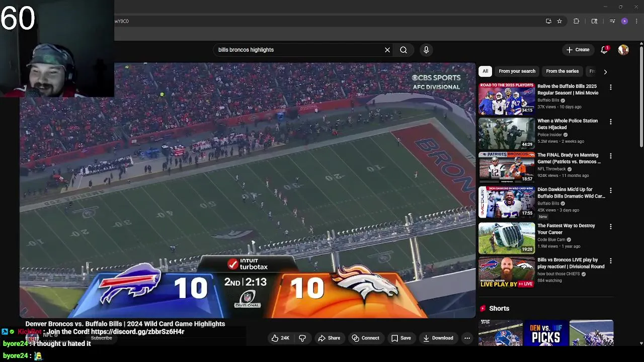This screenshot has width=644, height=362.
Task: Open options menu for Police Station Hijacked video
Action: [x=611, y=122]
